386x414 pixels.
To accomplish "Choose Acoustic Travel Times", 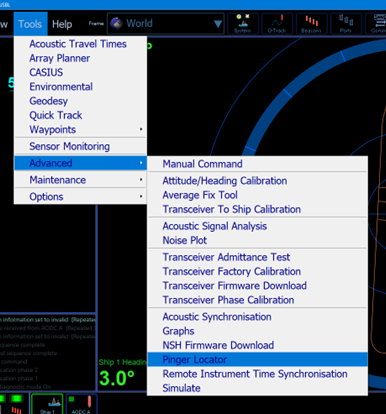I will point(80,44).
